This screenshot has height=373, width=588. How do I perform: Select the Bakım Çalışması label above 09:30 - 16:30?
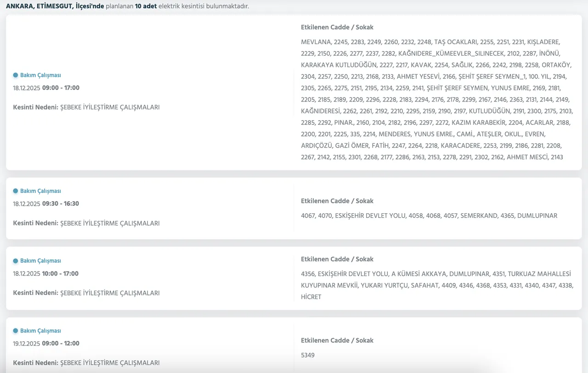40,191
